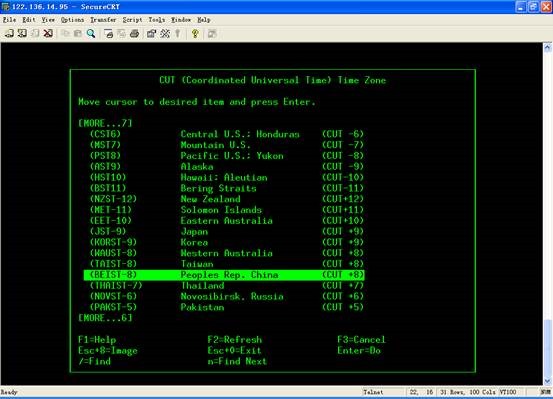
Task: Open the View menu
Action: click(x=48, y=20)
